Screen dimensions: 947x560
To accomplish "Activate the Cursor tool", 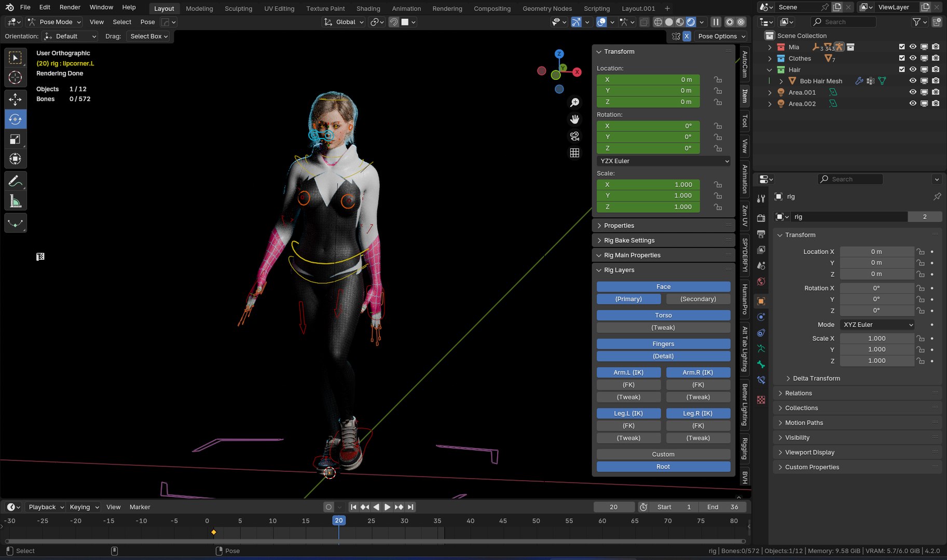I will click(16, 78).
